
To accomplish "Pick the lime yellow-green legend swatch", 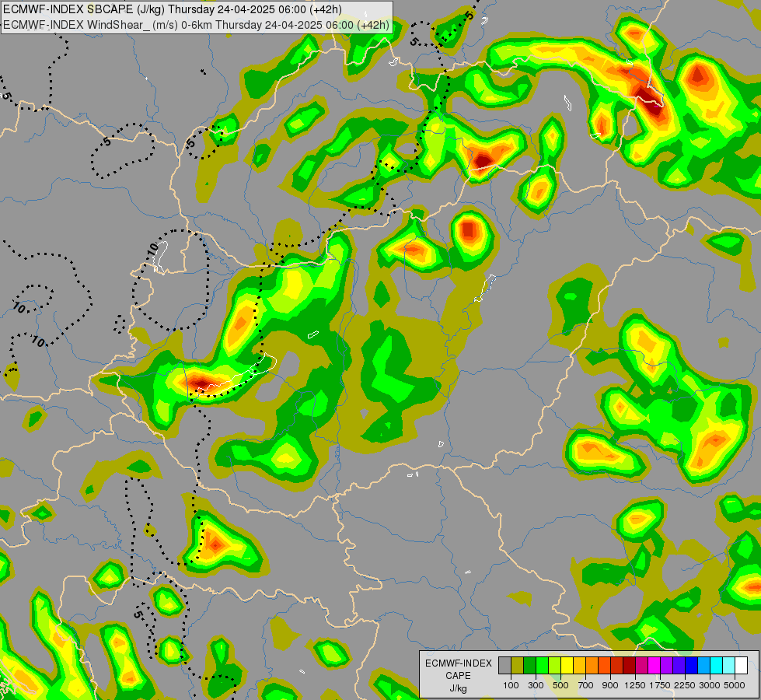I will (x=555, y=666).
